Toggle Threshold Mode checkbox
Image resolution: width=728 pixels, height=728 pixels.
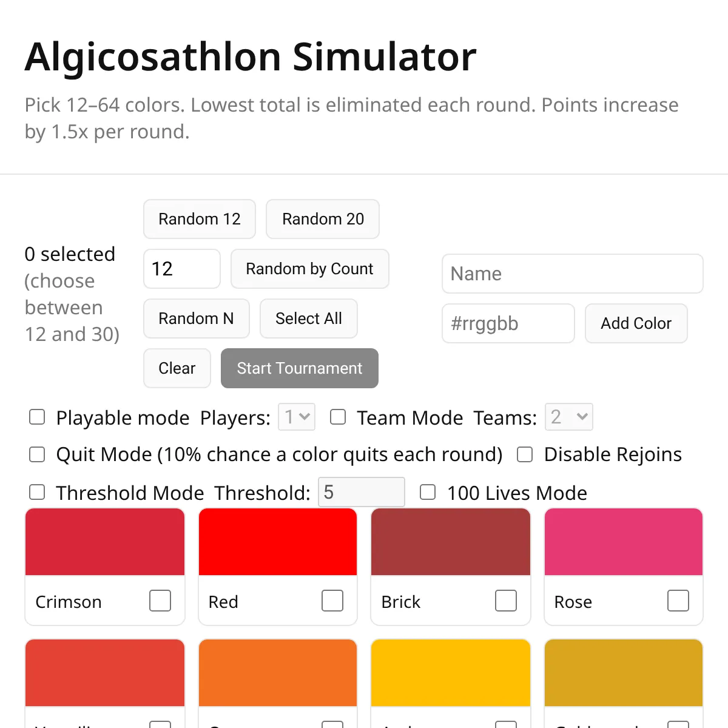pyautogui.click(x=38, y=492)
